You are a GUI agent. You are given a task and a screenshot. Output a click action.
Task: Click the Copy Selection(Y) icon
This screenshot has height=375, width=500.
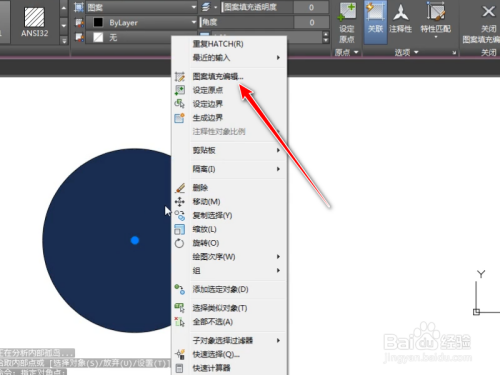pos(179,215)
